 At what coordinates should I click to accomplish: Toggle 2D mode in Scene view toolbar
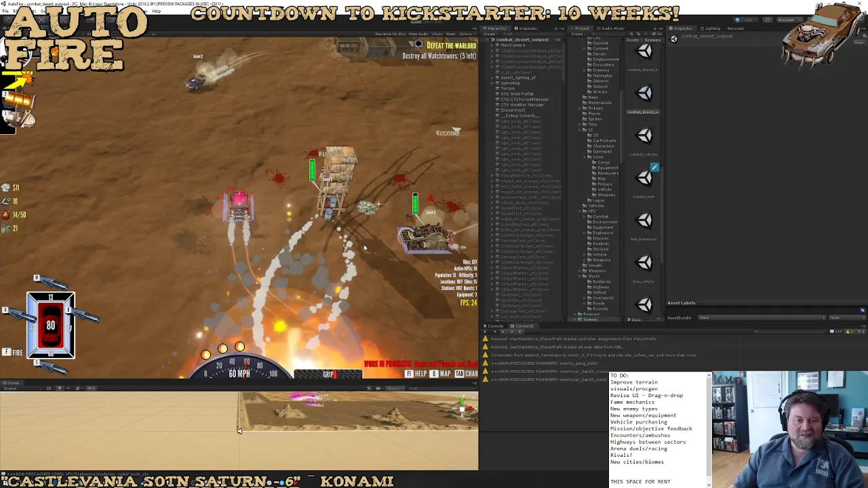pos(48,388)
